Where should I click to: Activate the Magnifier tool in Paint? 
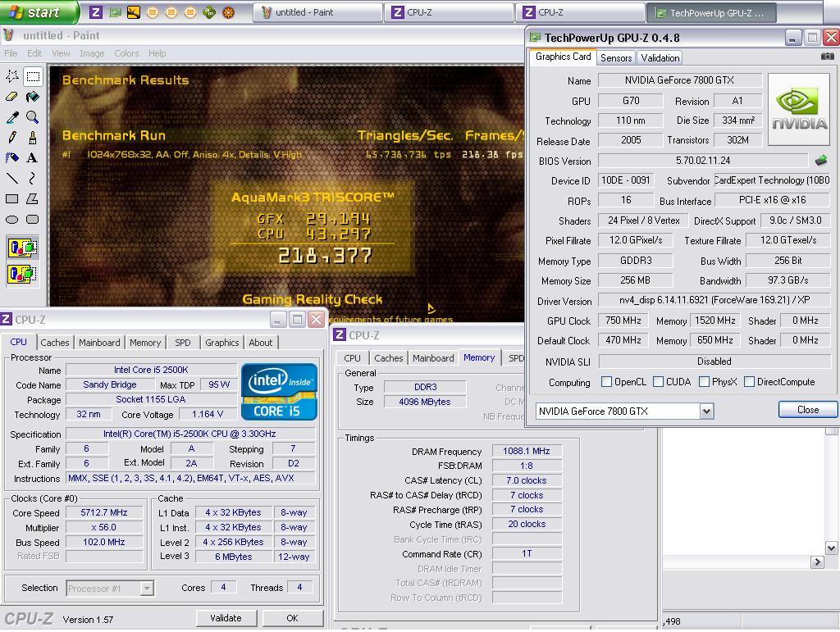(33, 116)
